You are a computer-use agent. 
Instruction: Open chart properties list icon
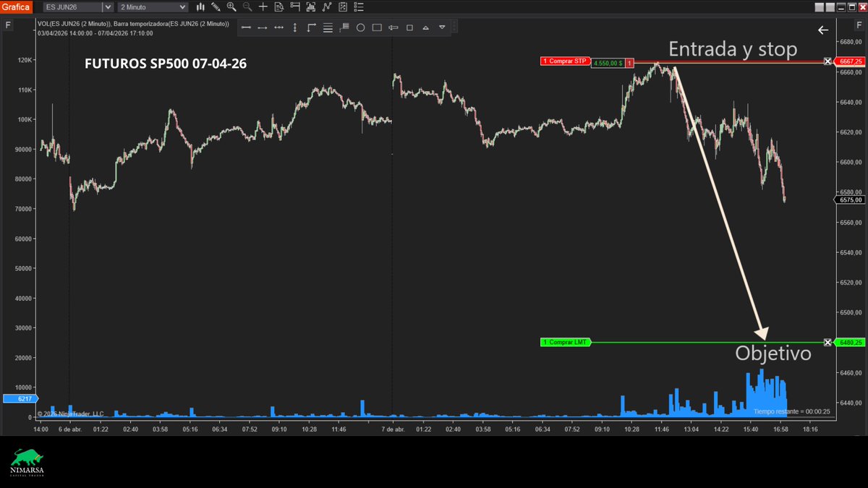click(x=359, y=7)
